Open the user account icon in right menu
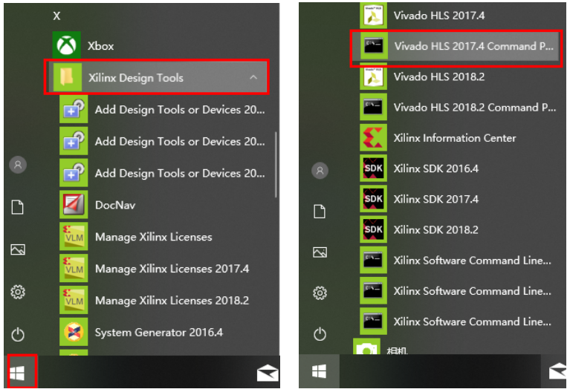 point(320,171)
